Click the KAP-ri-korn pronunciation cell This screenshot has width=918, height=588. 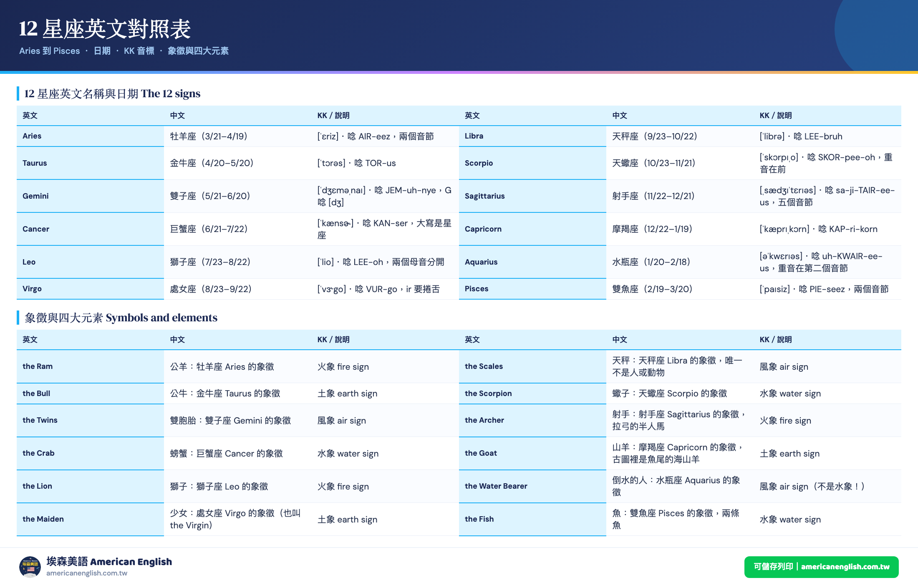click(x=827, y=229)
